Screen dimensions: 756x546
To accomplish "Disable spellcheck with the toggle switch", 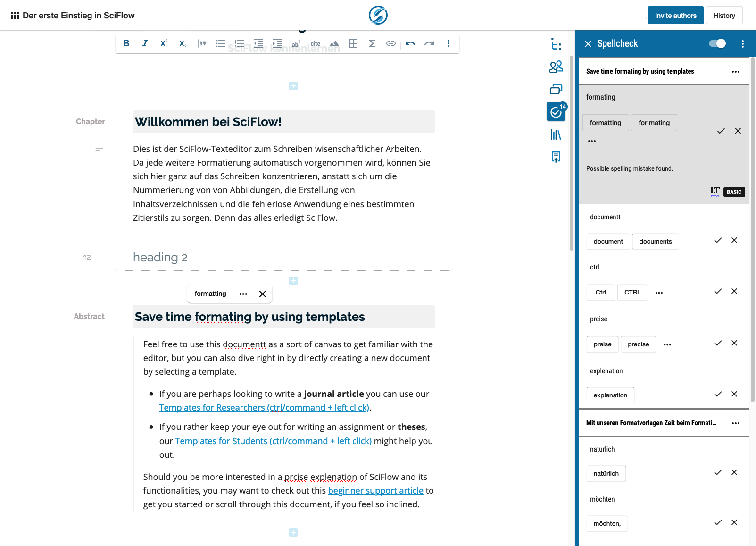I will [717, 43].
